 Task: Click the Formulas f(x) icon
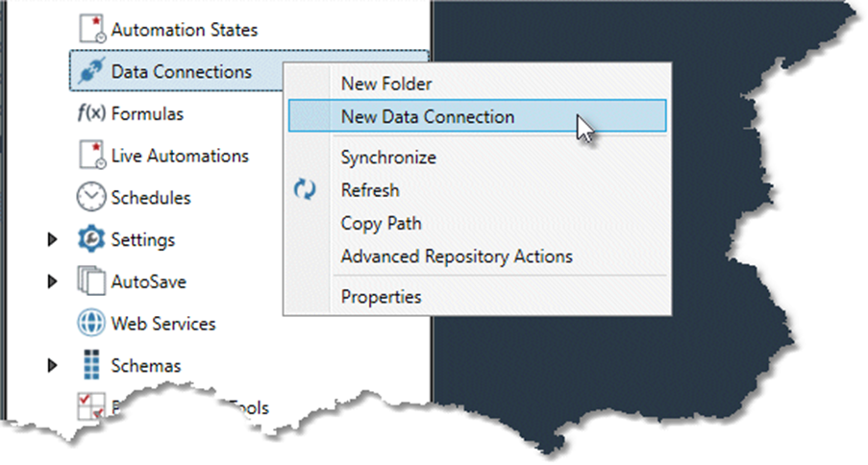point(90,113)
